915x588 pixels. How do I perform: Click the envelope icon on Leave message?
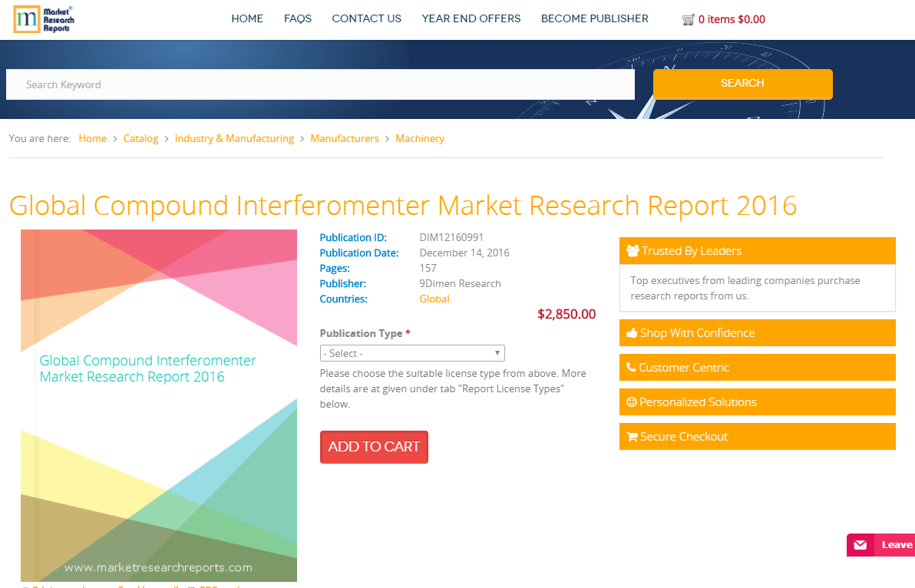[860, 545]
